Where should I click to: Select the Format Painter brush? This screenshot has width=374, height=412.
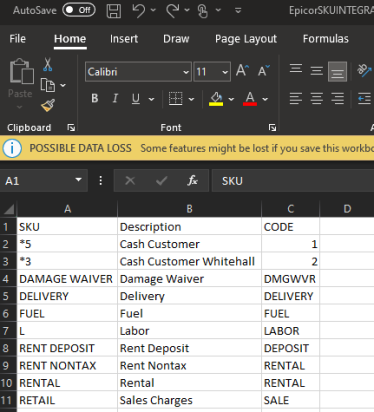point(48,105)
